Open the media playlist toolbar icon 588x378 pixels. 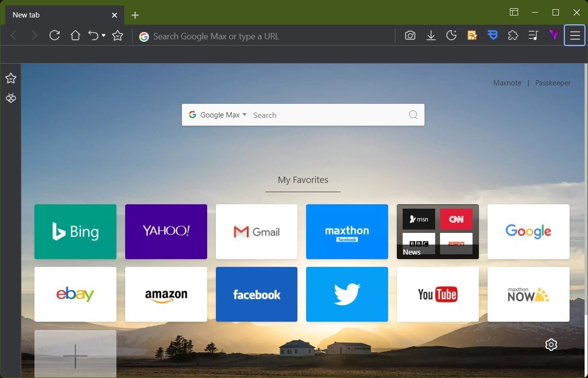[x=533, y=35]
